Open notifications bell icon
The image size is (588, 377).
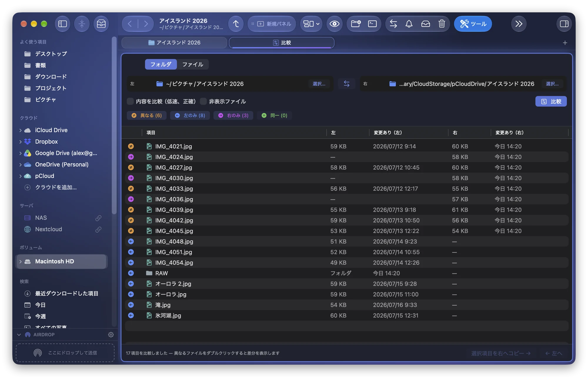click(x=409, y=24)
